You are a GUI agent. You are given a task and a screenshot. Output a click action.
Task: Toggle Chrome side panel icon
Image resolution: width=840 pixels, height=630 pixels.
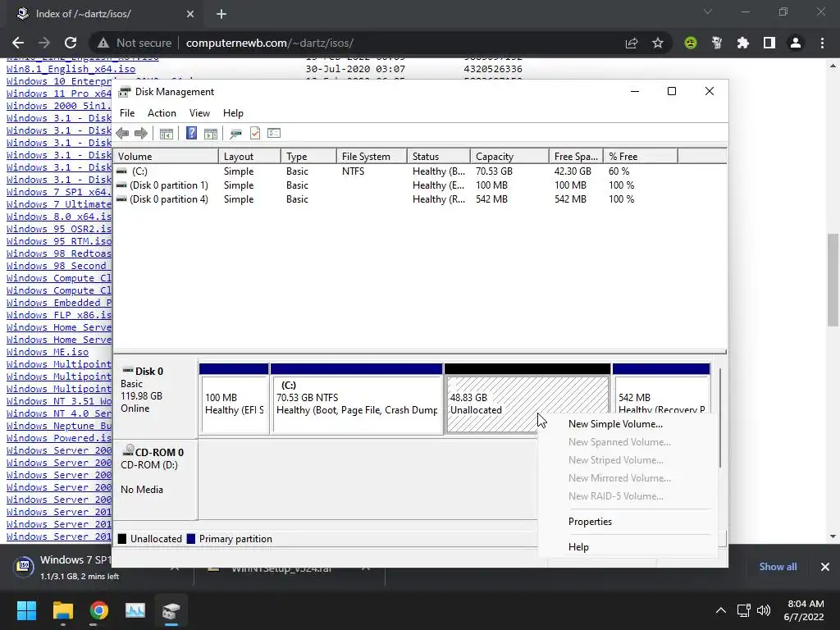point(769,43)
